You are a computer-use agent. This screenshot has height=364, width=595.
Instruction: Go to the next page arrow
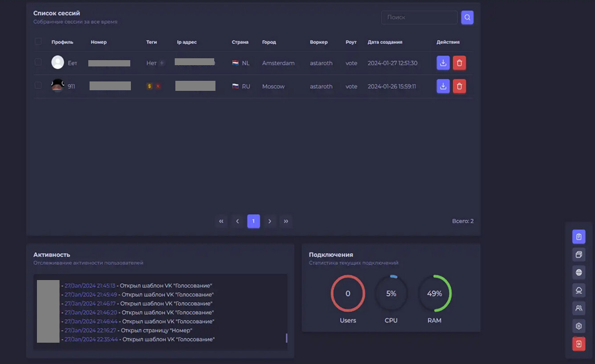269,221
